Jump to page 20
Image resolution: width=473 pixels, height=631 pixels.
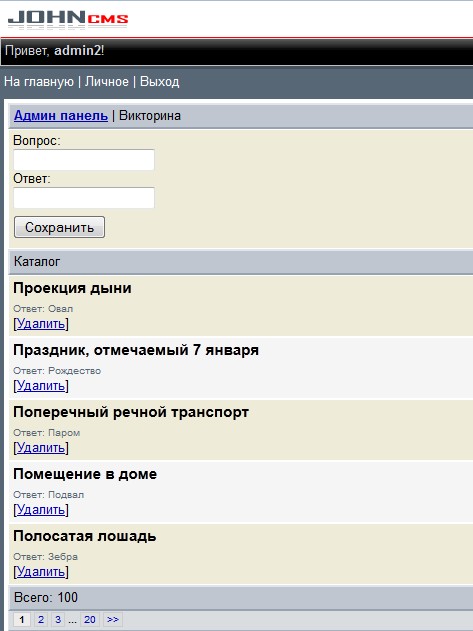(x=90, y=619)
